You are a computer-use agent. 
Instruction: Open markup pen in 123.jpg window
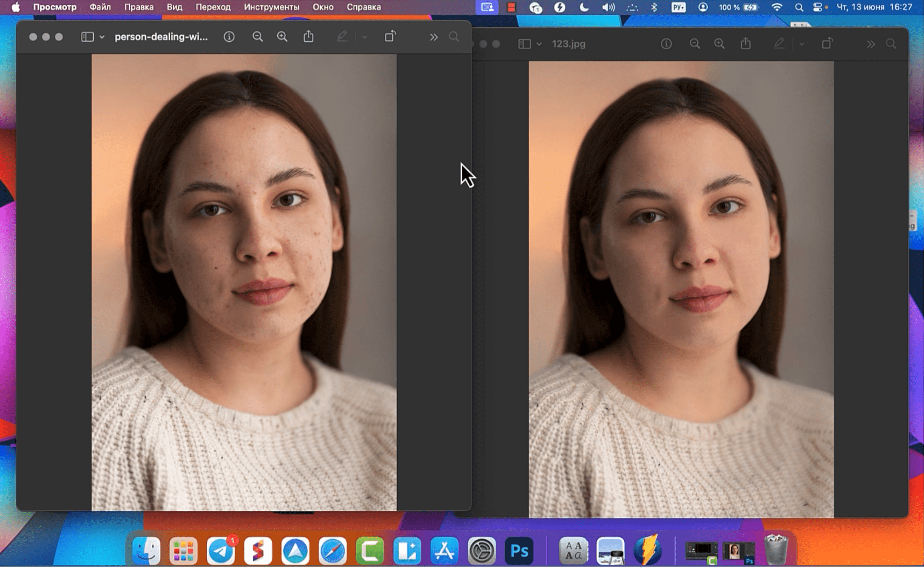pos(779,44)
